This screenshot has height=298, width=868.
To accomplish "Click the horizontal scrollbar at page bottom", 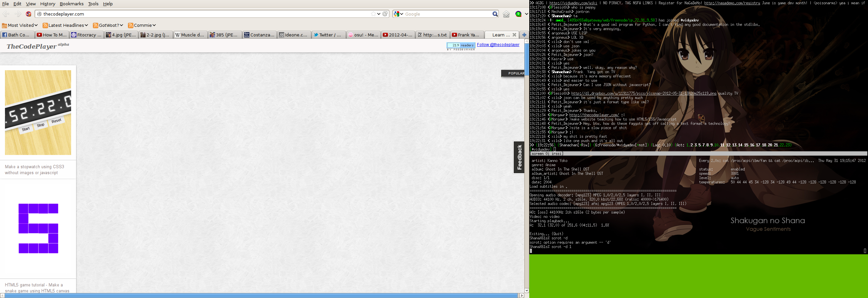I will 261,295.
